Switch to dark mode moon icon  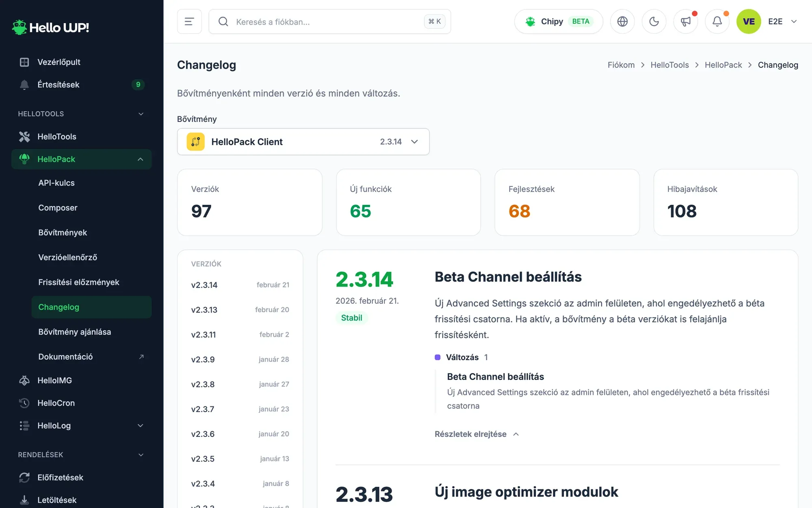coord(654,22)
